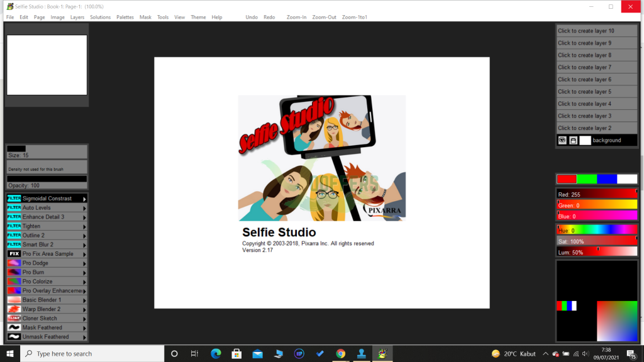Open Microsoft Edge from the taskbar

[x=216, y=353]
